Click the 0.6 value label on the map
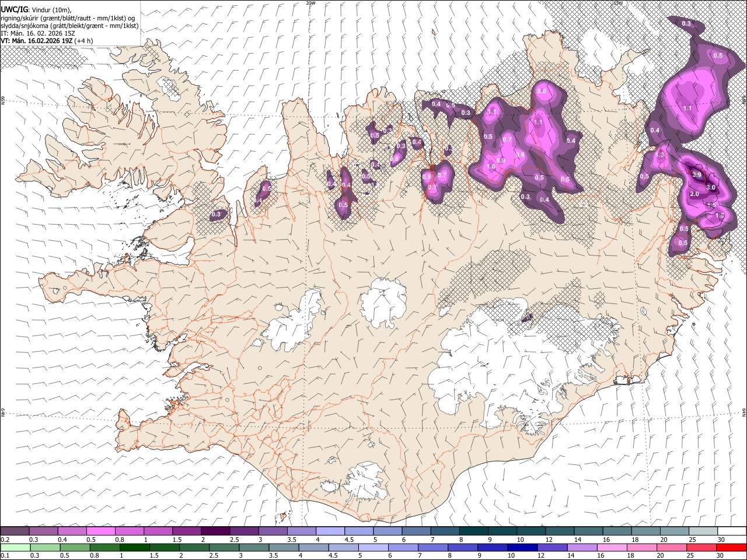Screen dimensions: 747x560 [x=565, y=180]
